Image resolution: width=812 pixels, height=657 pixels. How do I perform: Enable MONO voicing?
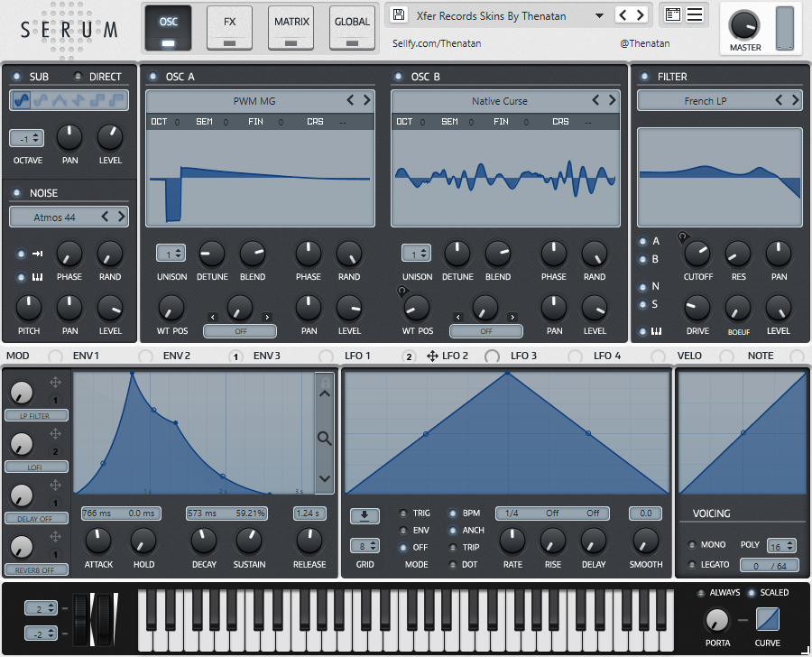[x=691, y=544]
